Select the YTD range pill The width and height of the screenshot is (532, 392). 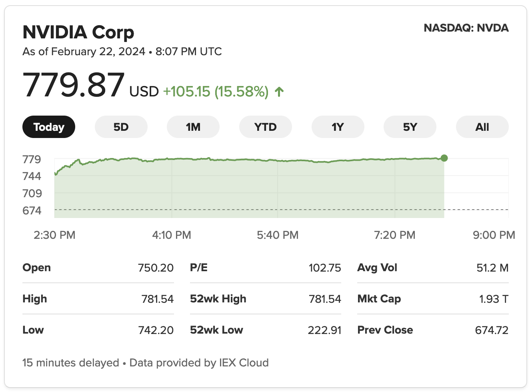[265, 127]
